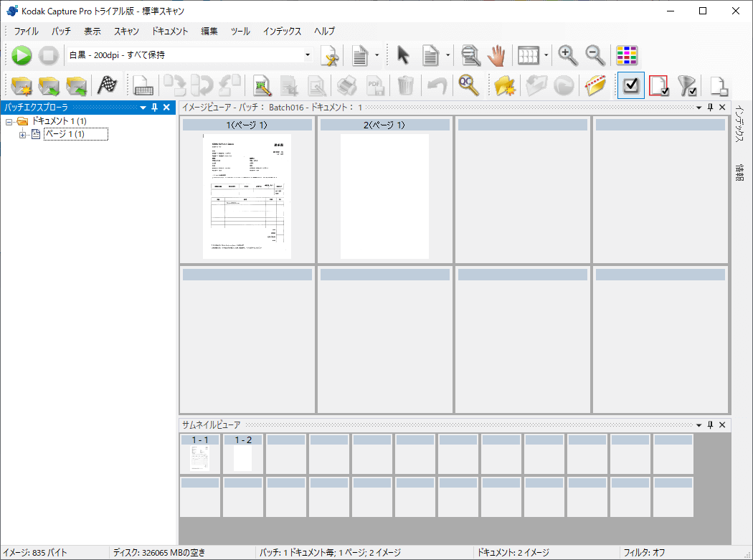Toggle the red-bordered page checkmark button

coord(659,85)
